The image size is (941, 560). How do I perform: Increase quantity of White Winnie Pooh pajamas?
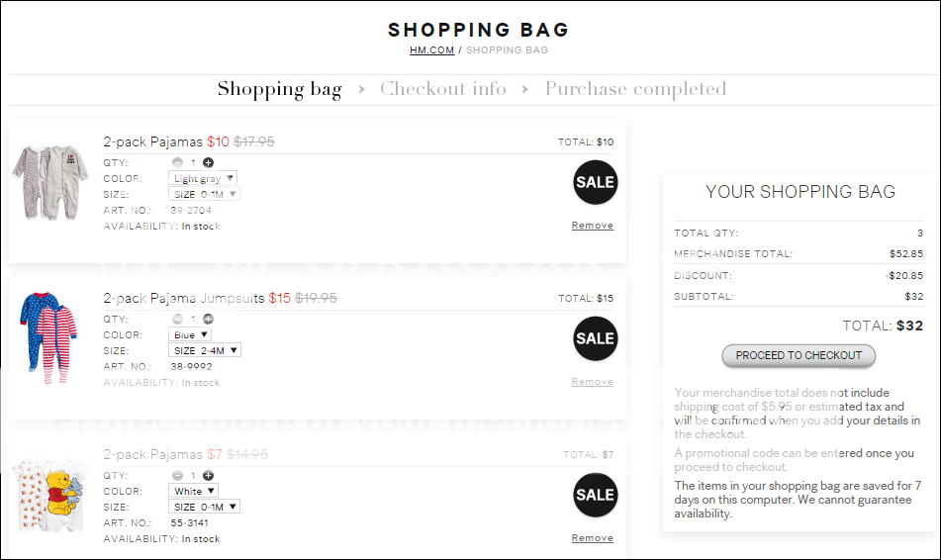click(208, 475)
